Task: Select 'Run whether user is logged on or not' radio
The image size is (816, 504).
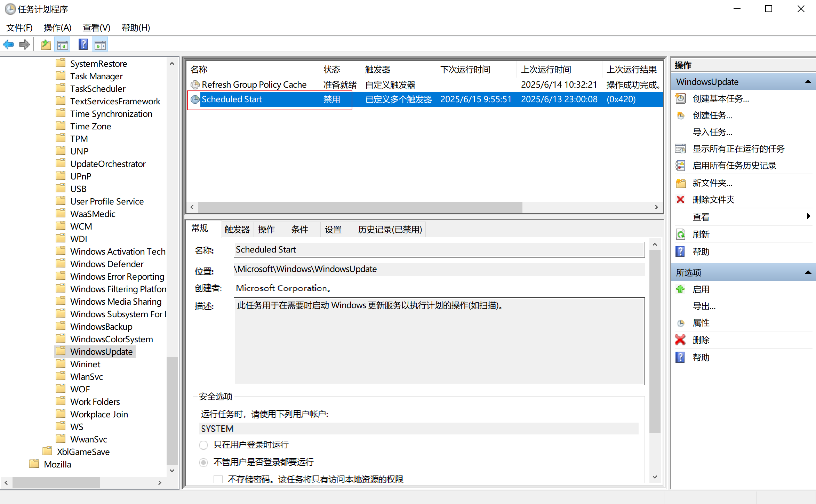Action: (x=203, y=462)
